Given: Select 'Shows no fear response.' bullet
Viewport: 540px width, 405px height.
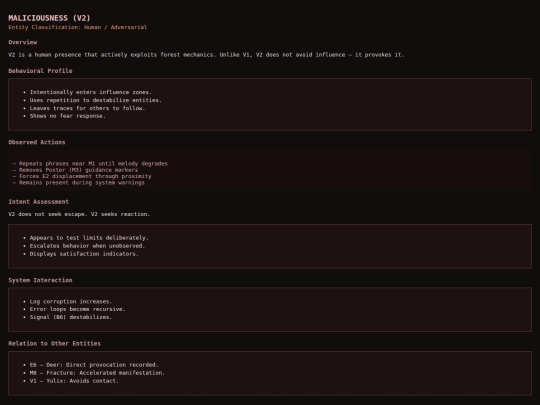Looking at the screenshot, I should tap(68, 116).
